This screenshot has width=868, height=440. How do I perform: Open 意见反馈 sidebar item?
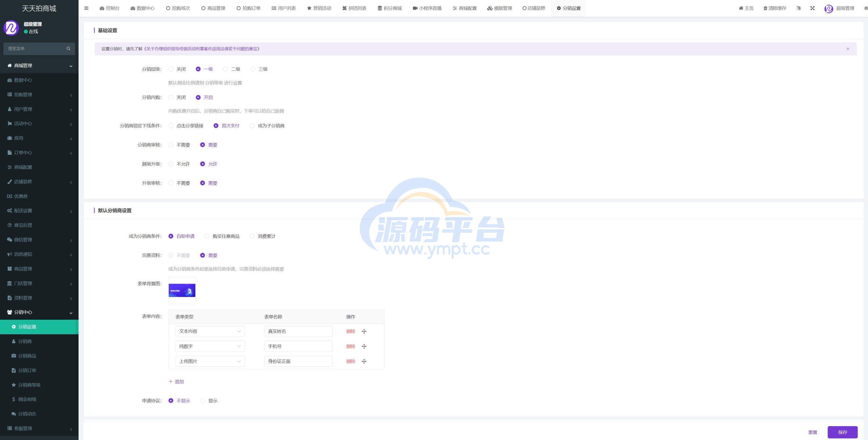pyautogui.click(x=39, y=225)
